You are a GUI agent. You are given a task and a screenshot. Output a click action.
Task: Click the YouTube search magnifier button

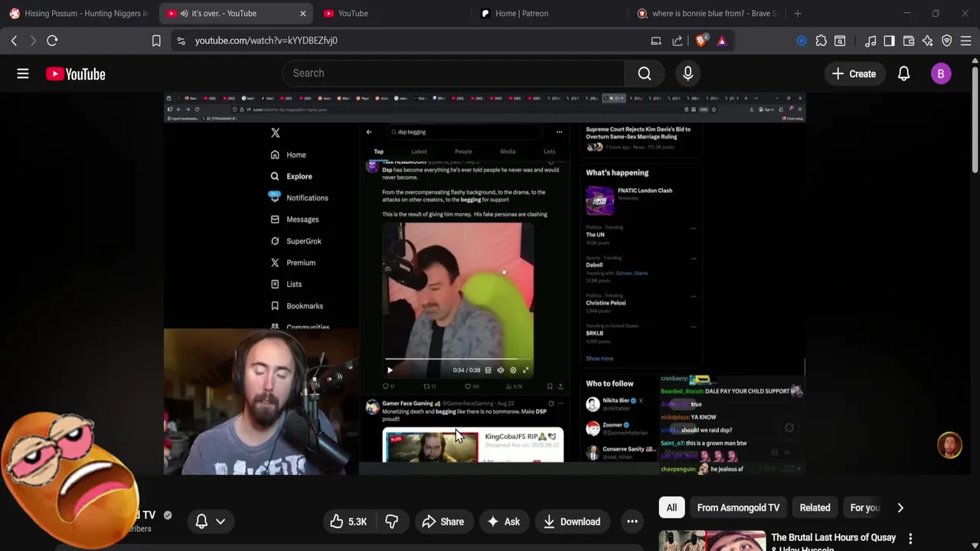point(645,73)
